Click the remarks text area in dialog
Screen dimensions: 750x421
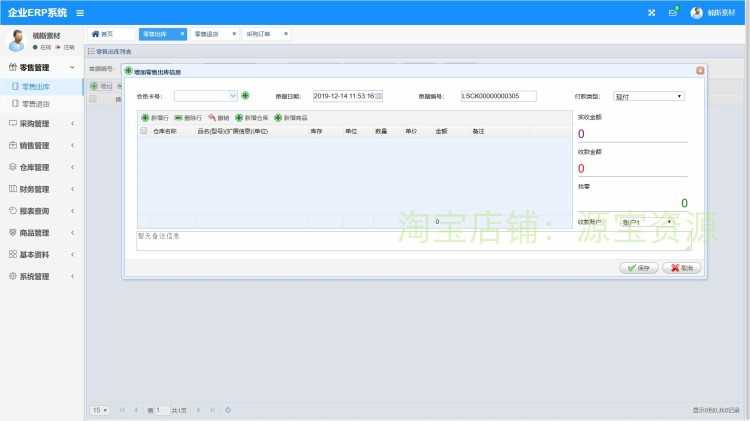click(x=414, y=241)
